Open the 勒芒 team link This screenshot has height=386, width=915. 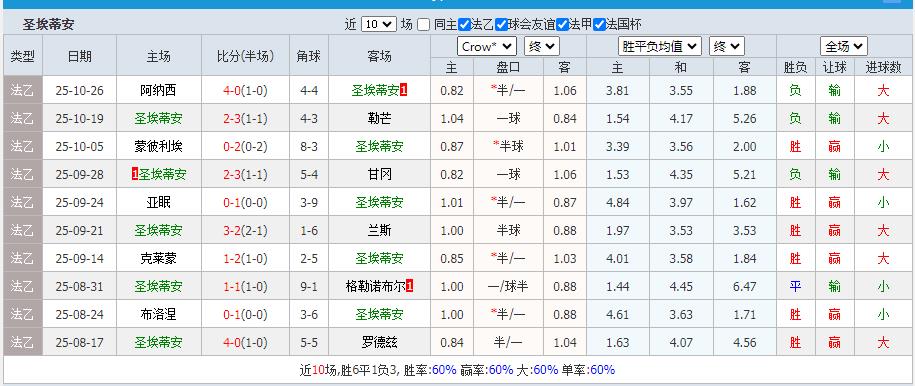(379, 119)
